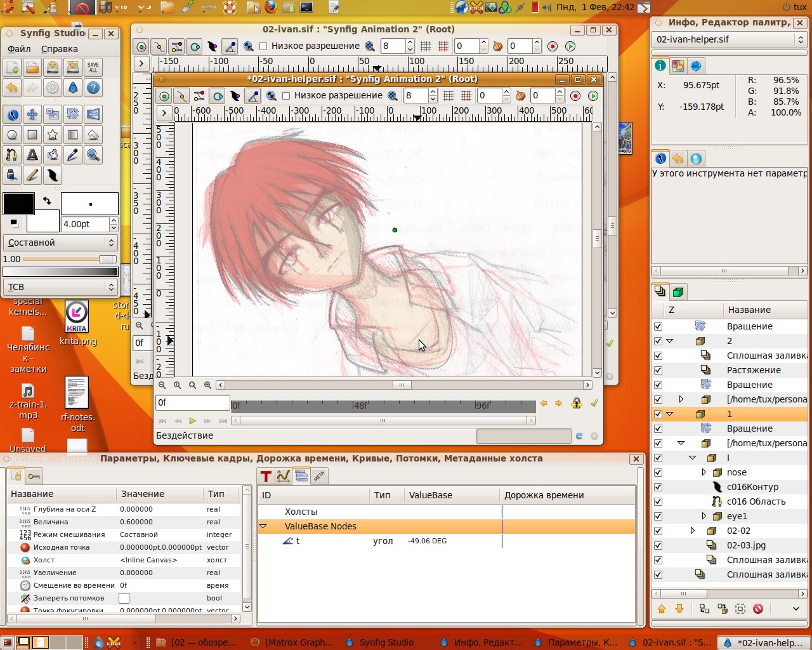Image resolution: width=812 pixels, height=650 pixels.
Task: Select the Zoom tool in the toolbox
Action: tap(93, 155)
